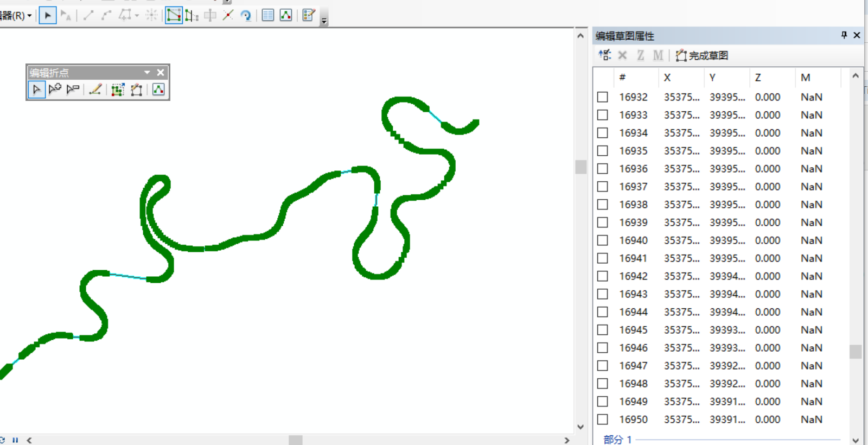Open the Attributes window button
This screenshot has height=445, width=868.
268,15
